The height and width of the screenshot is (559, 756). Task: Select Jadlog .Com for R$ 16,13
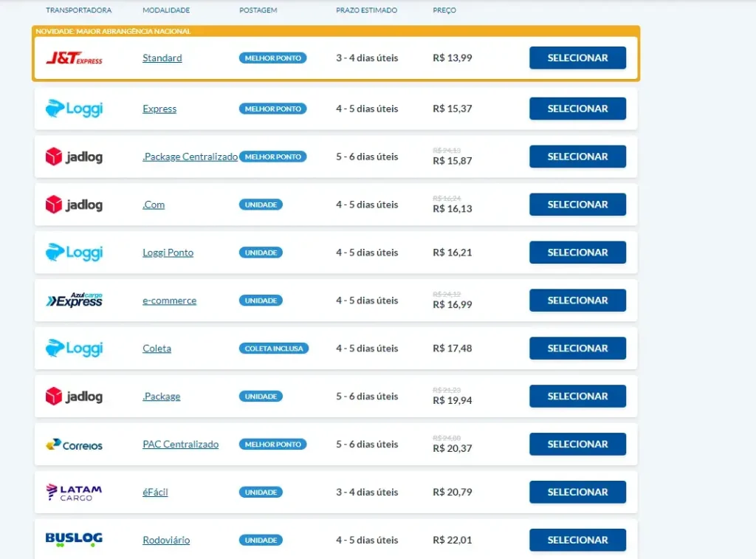pyautogui.click(x=577, y=205)
